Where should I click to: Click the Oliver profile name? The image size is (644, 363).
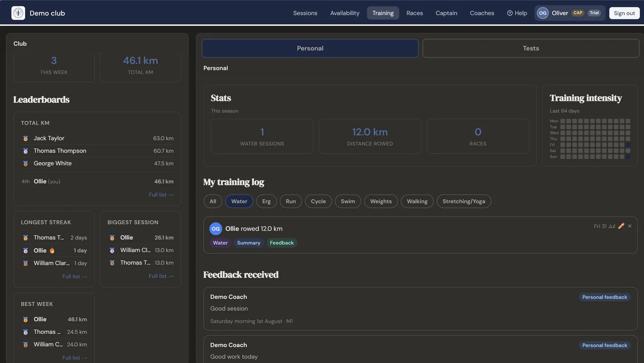coord(560,13)
